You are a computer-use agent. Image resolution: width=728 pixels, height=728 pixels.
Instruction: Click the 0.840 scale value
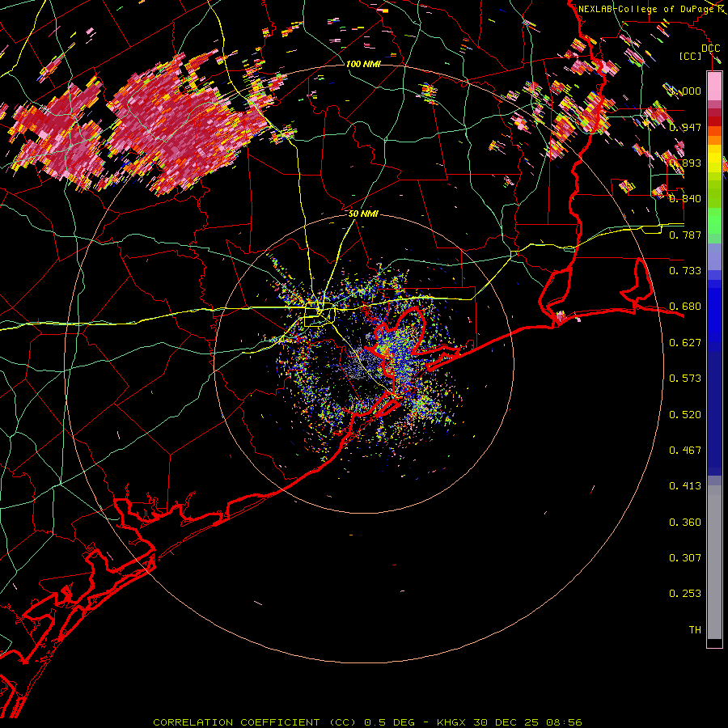tap(685, 199)
